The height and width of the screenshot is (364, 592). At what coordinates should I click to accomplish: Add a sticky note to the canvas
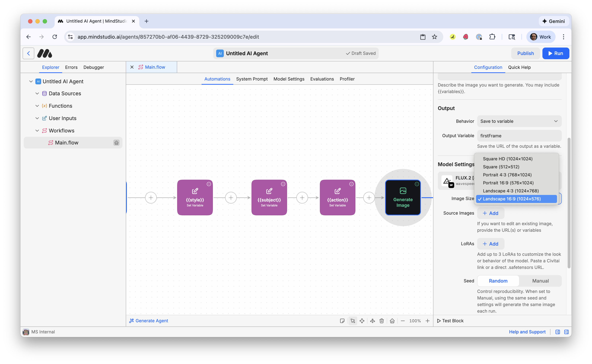pos(342,321)
